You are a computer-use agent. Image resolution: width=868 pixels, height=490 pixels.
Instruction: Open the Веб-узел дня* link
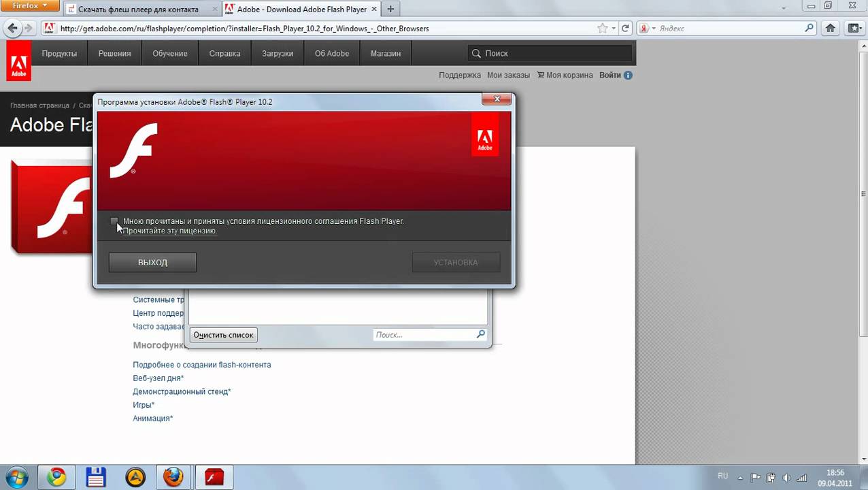pyautogui.click(x=158, y=378)
